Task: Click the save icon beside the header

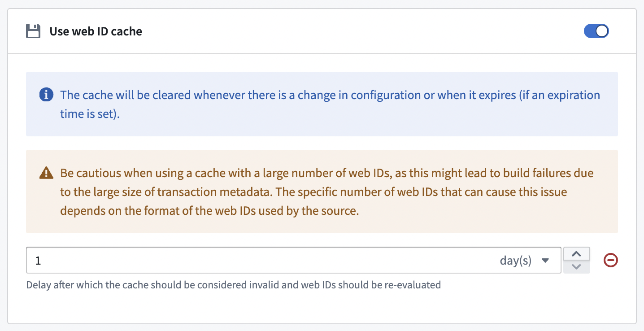Action: 33,31
